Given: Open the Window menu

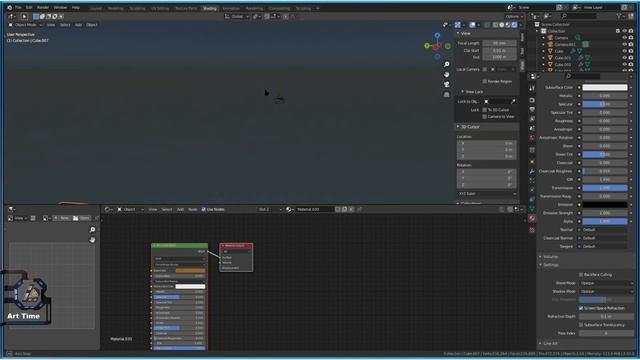Looking at the screenshot, I should click(60, 7).
